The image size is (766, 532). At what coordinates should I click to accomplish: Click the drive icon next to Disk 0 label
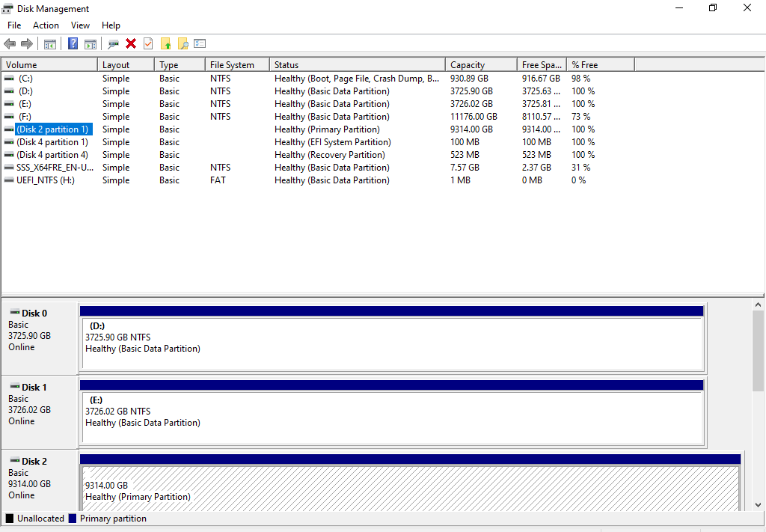point(15,313)
